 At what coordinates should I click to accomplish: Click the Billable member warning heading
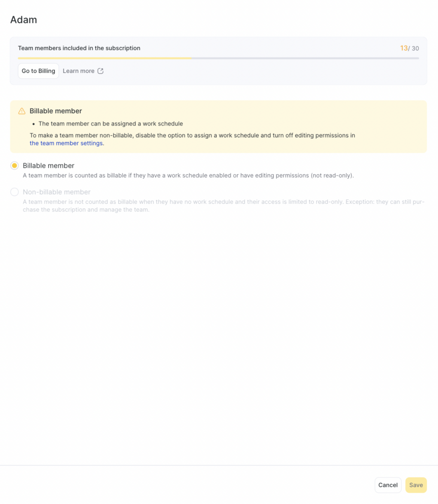click(x=56, y=111)
